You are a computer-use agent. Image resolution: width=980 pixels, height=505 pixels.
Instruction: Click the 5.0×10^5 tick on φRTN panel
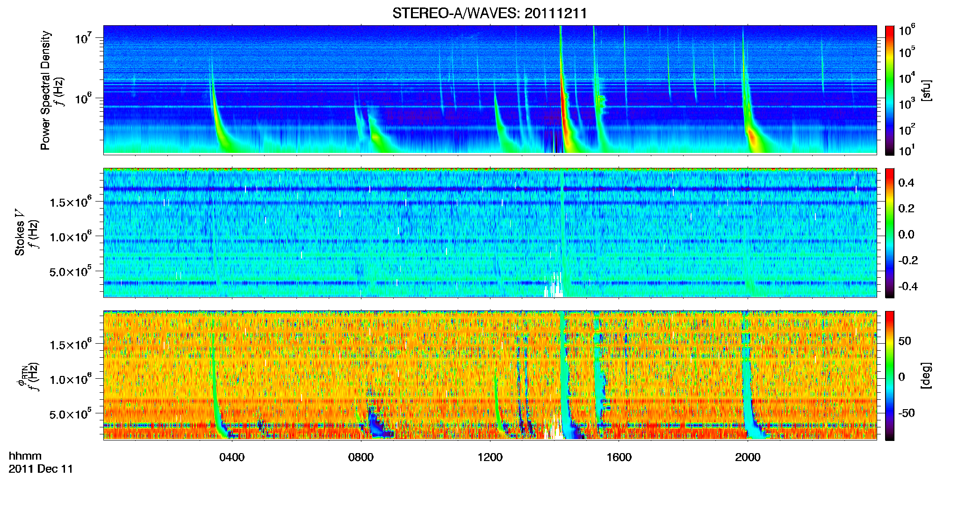coord(70,414)
